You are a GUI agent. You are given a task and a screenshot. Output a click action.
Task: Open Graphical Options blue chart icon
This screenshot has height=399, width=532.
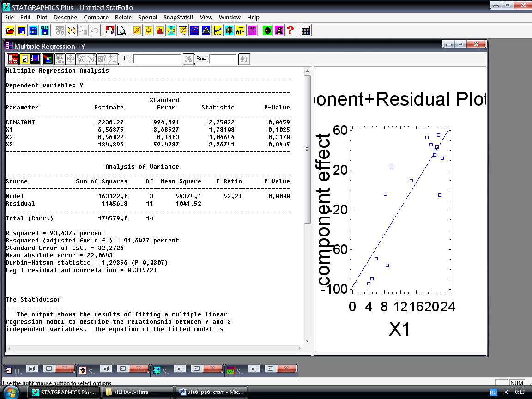pos(35,59)
